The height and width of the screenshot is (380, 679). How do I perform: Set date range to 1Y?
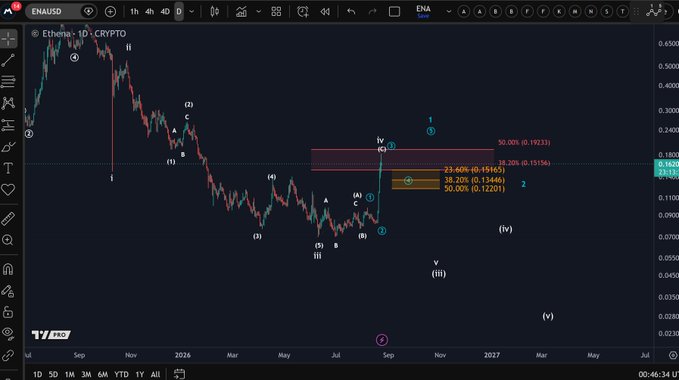coord(139,374)
